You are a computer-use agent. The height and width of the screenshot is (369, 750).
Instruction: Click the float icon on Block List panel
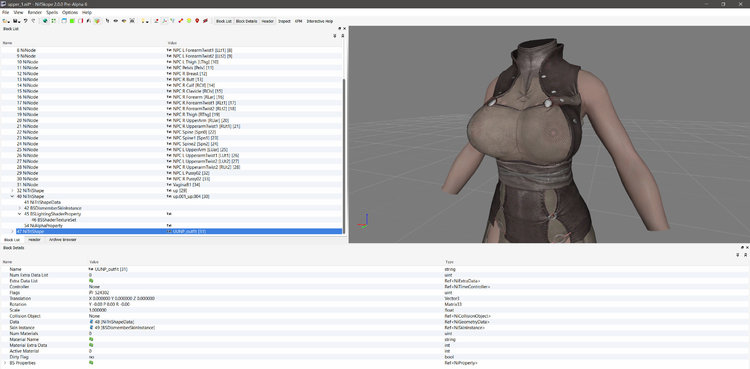click(x=340, y=29)
